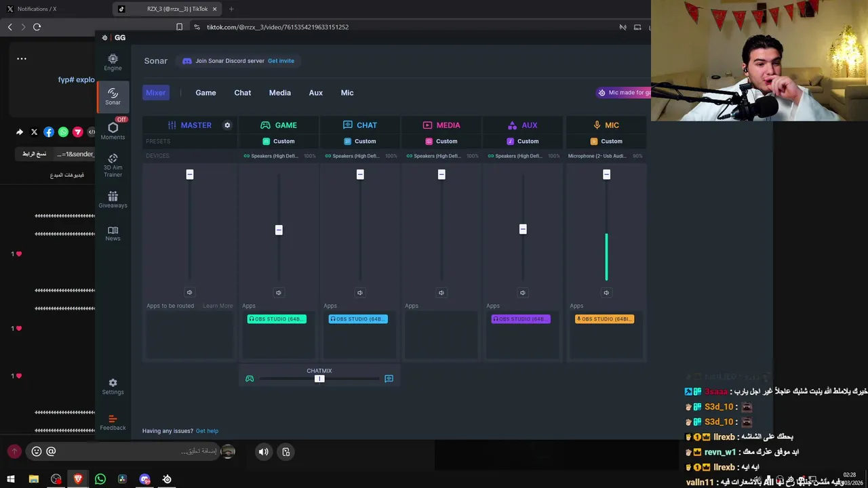
Task: Reload the TikTok page
Action: [37, 27]
